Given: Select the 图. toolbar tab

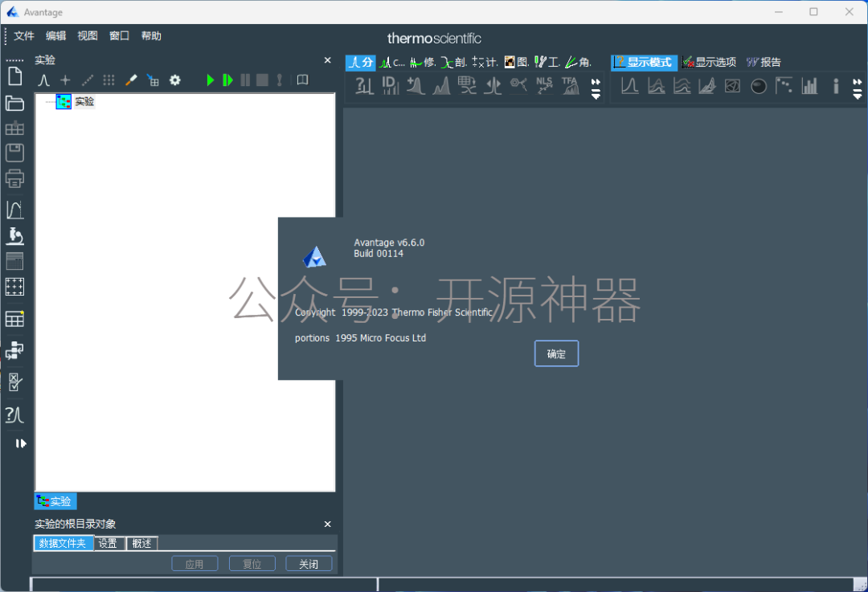Looking at the screenshot, I should 517,62.
